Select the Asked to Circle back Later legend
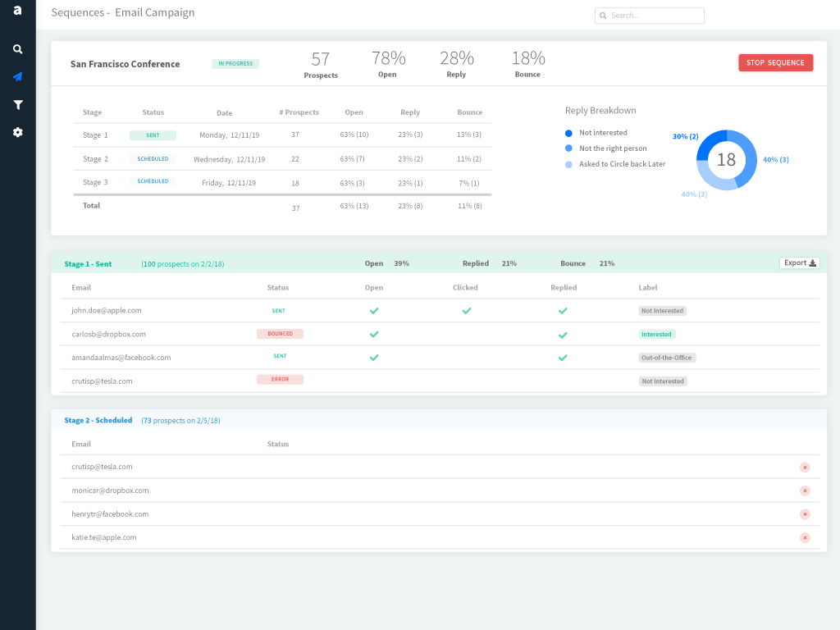This screenshot has height=630, width=840. pos(622,164)
